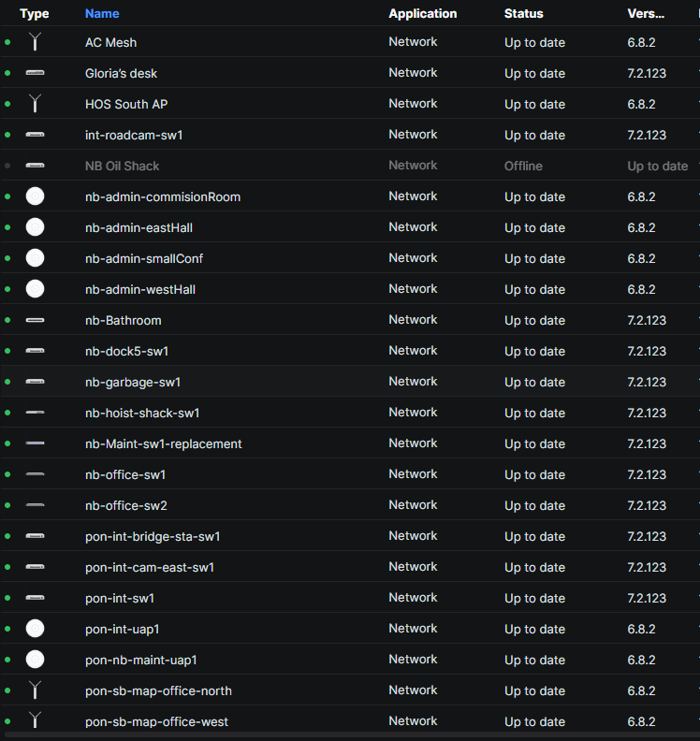Screen dimensions: 700x741
Task: Click the HOS South AP antenna icon
Action: [35, 104]
